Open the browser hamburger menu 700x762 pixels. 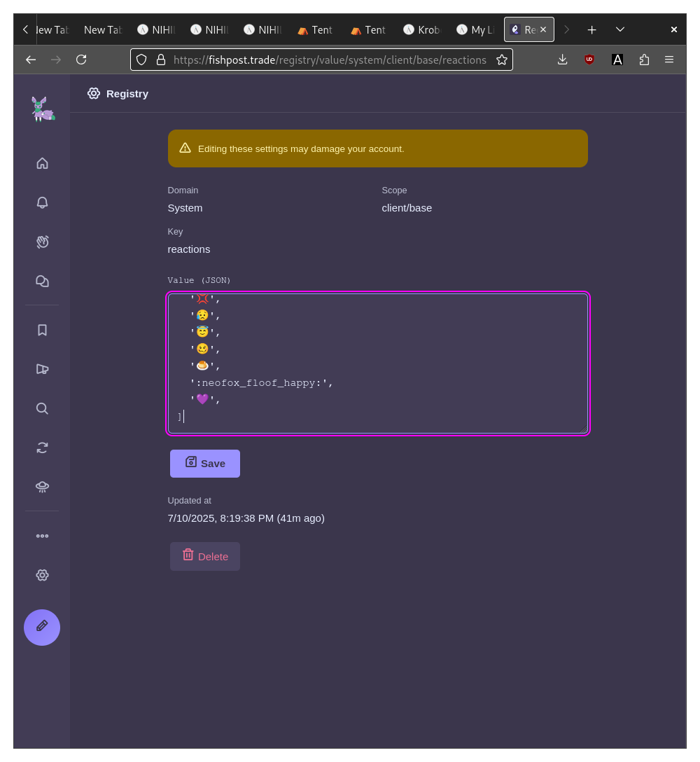point(669,60)
